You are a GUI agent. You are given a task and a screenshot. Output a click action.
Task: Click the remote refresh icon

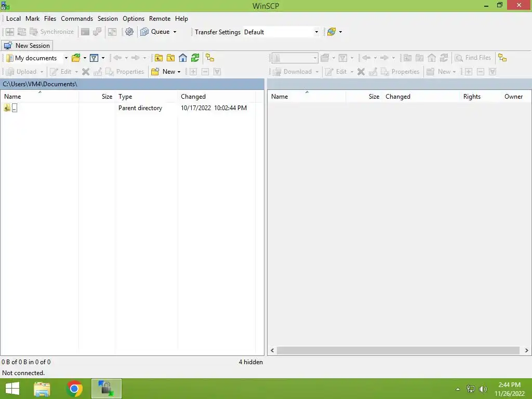tap(444, 58)
